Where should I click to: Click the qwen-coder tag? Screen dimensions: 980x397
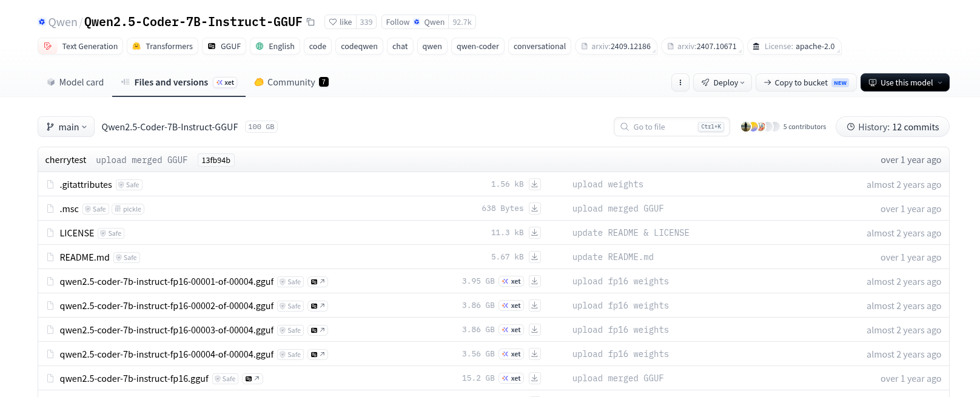tap(478, 46)
